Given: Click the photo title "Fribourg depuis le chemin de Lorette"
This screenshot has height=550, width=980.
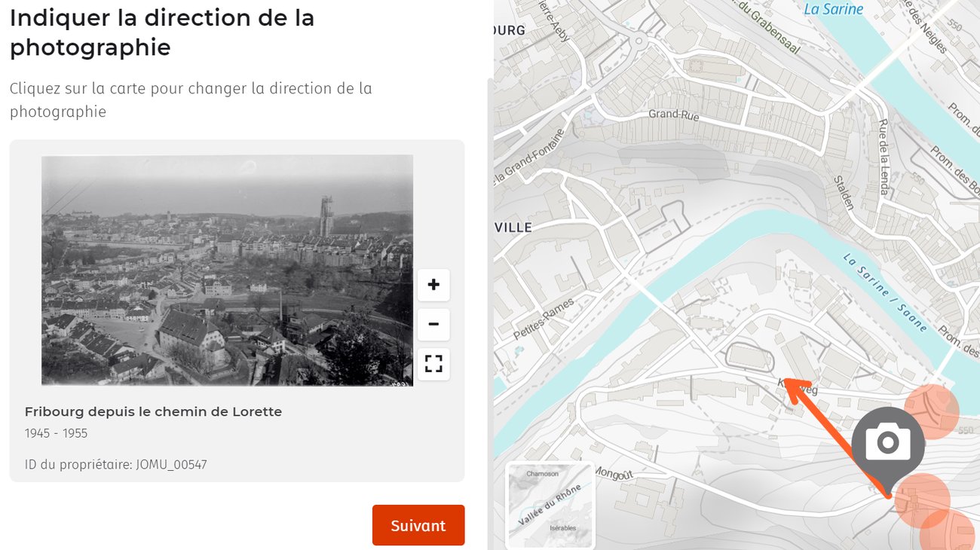Looking at the screenshot, I should (153, 411).
